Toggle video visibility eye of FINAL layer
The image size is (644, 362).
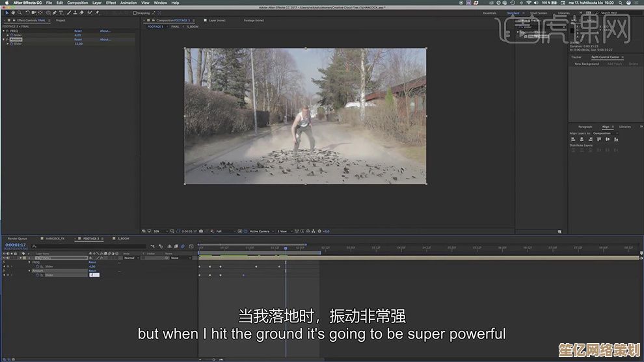(4, 258)
